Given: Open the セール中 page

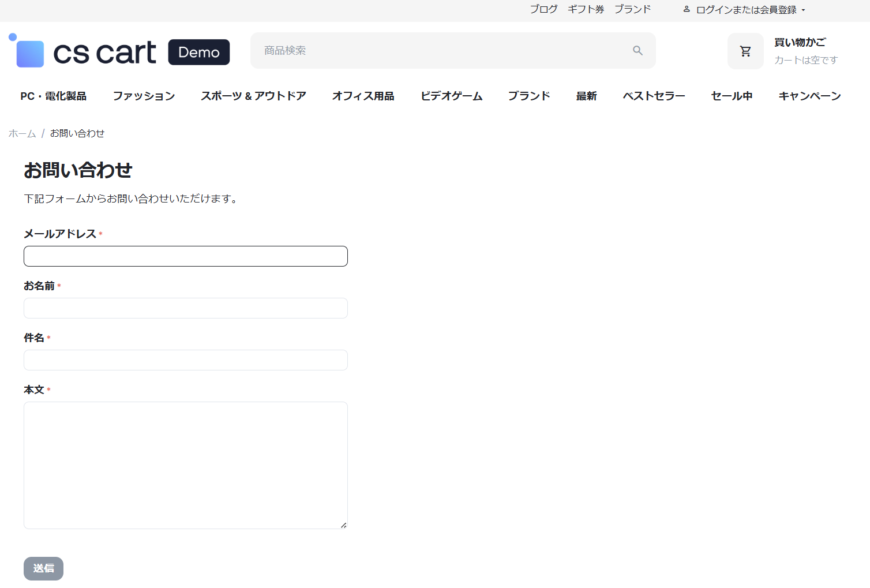Looking at the screenshot, I should coord(732,96).
